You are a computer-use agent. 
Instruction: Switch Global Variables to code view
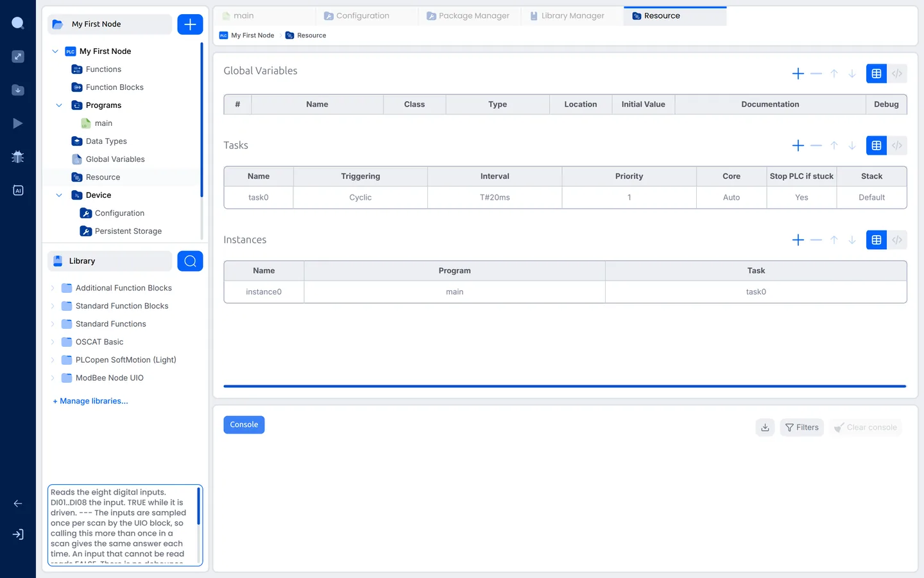click(x=897, y=74)
